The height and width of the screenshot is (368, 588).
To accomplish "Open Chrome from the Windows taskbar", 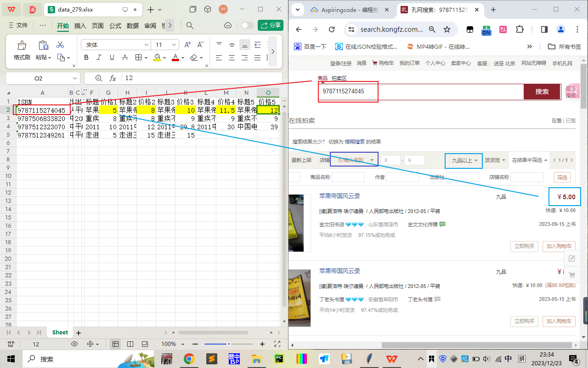I will (x=188, y=359).
